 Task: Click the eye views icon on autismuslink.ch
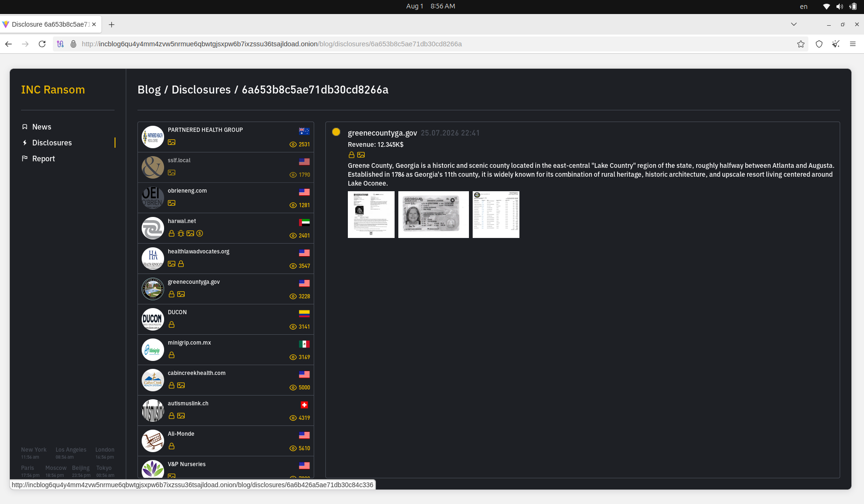[x=293, y=418]
